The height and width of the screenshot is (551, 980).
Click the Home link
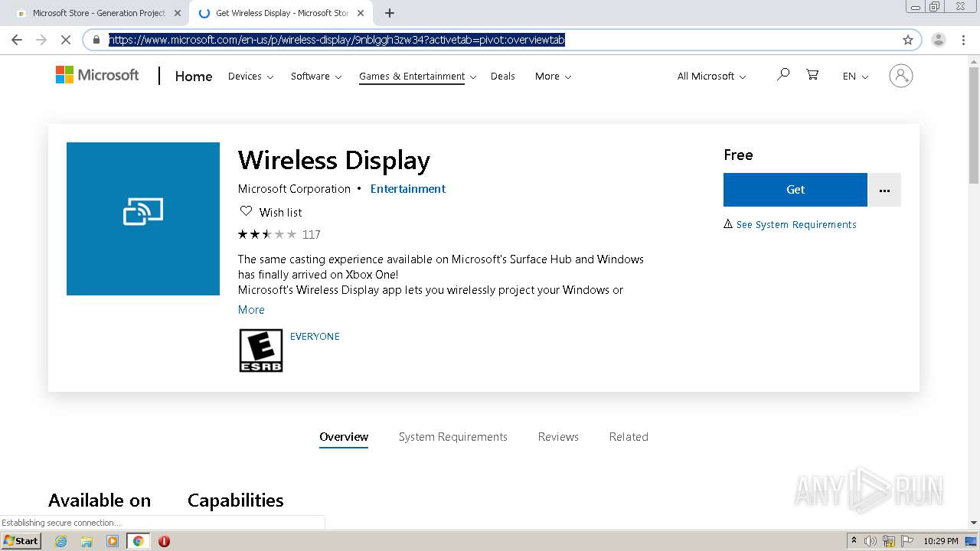[x=194, y=77]
